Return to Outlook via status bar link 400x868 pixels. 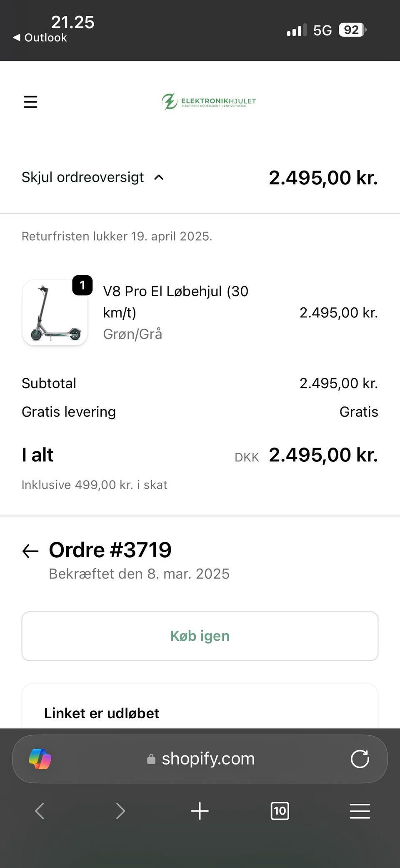40,38
